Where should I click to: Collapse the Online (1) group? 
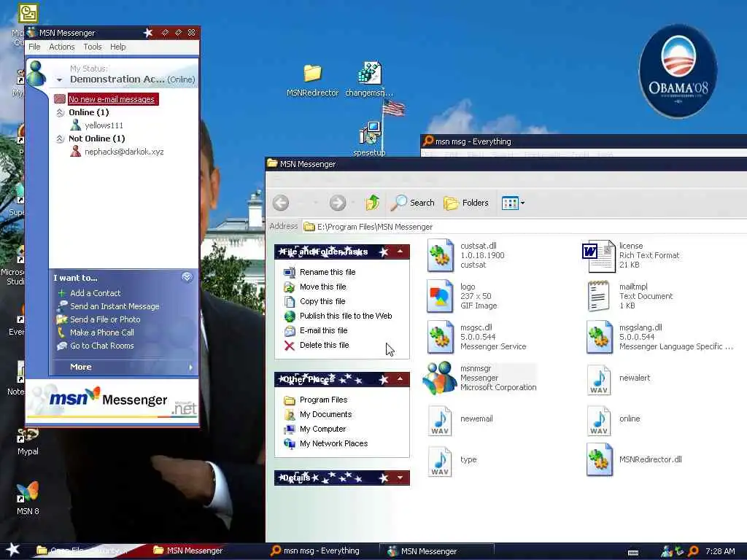pyautogui.click(x=60, y=112)
